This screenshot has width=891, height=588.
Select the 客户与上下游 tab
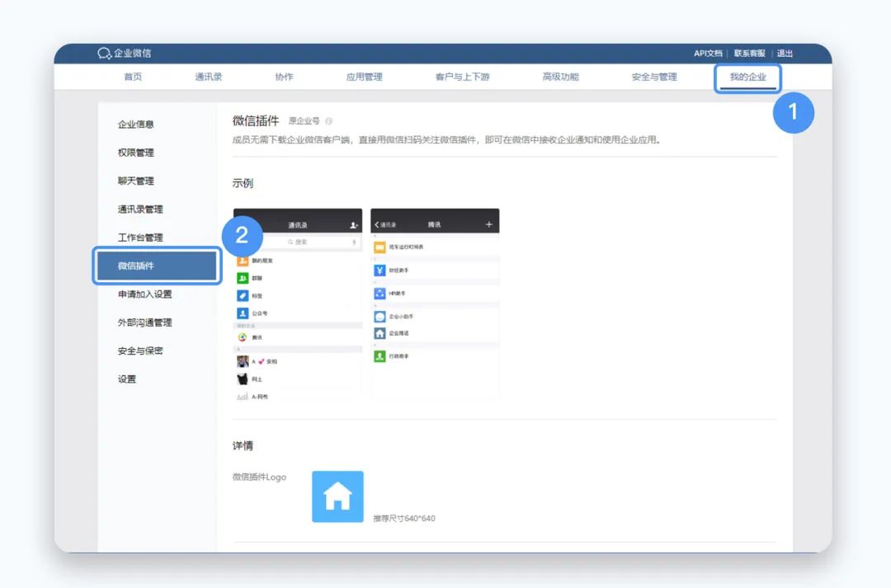[463, 77]
